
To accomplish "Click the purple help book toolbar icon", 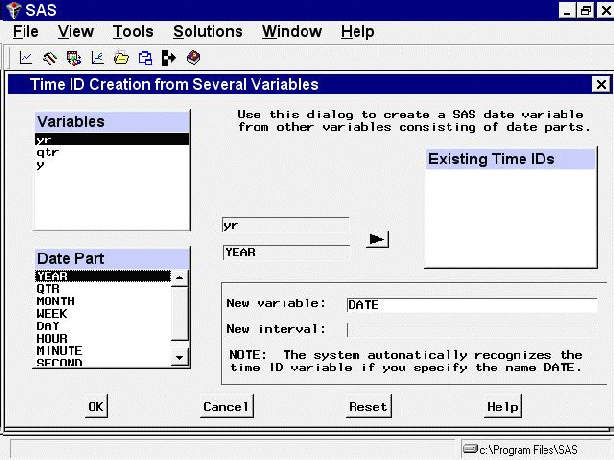I will tap(194, 57).
